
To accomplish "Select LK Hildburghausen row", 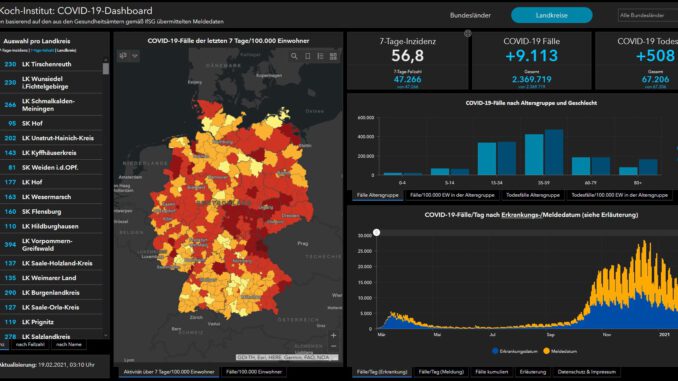I will tap(51, 226).
